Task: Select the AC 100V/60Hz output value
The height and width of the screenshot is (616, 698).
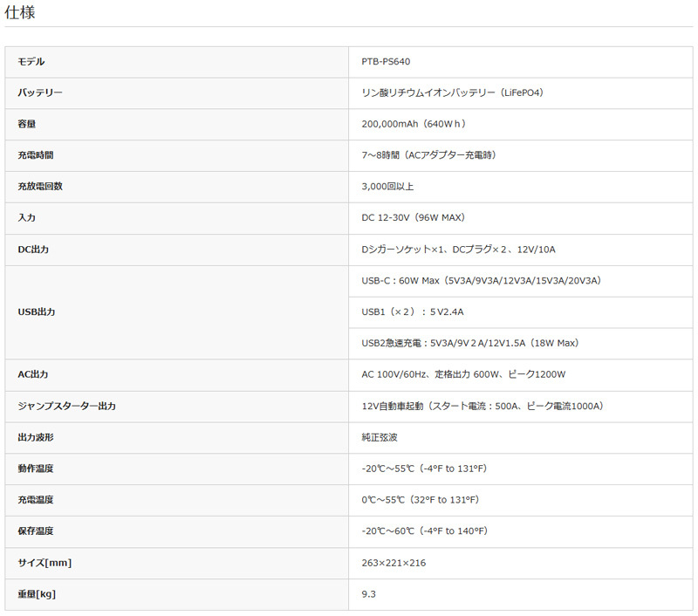Action: [x=463, y=374]
